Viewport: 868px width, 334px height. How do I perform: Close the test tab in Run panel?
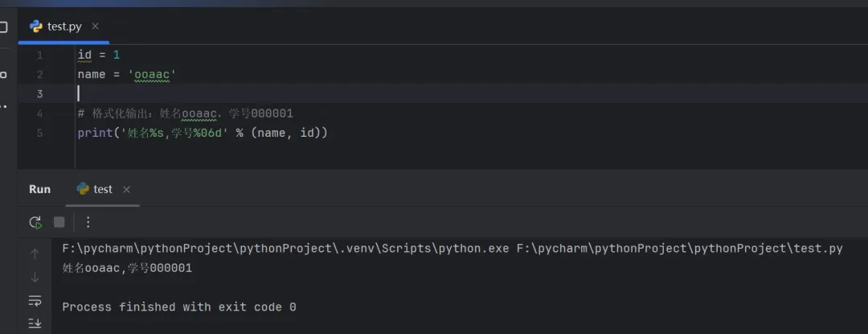click(x=126, y=189)
